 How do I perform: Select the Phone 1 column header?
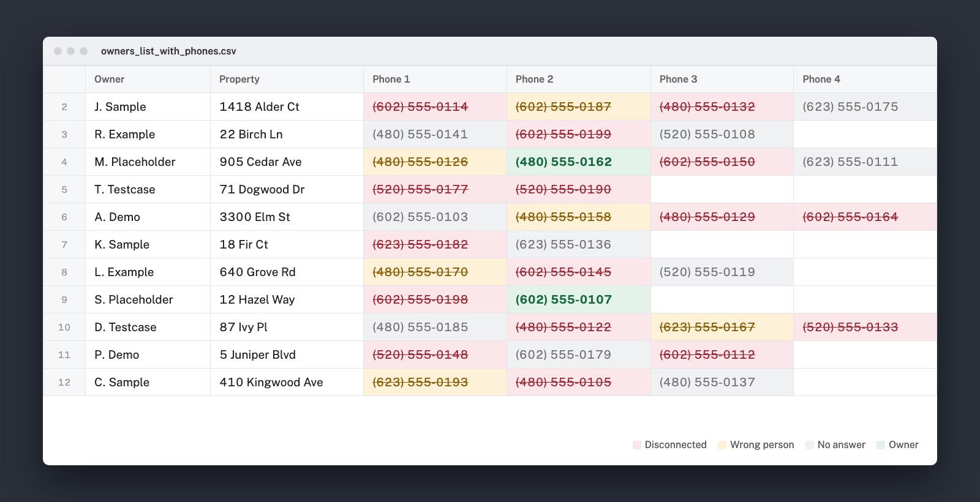pyautogui.click(x=435, y=79)
